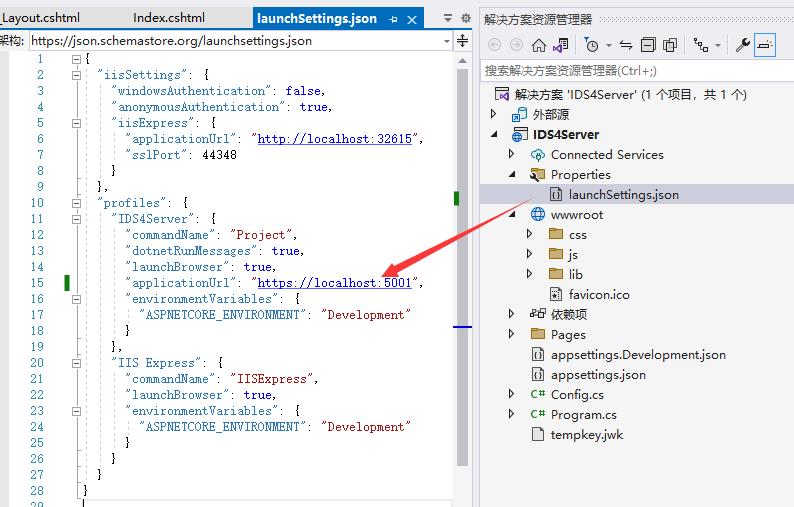Collapse the iisSettings block in editor
Screen dimensions: 794x507
(76, 75)
